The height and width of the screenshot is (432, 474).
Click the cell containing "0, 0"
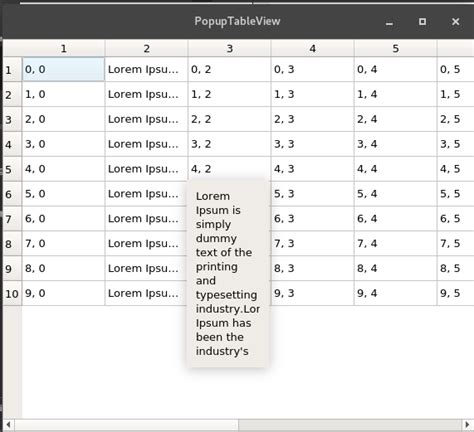click(x=63, y=69)
